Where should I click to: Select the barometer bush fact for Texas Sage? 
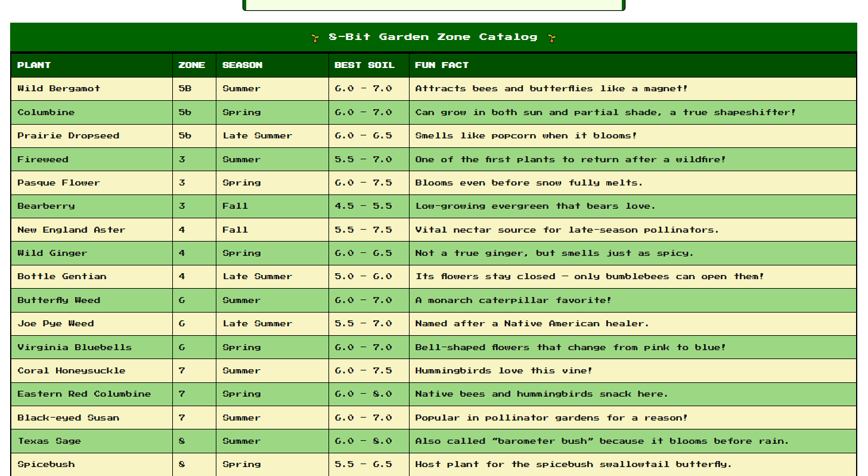click(x=602, y=441)
